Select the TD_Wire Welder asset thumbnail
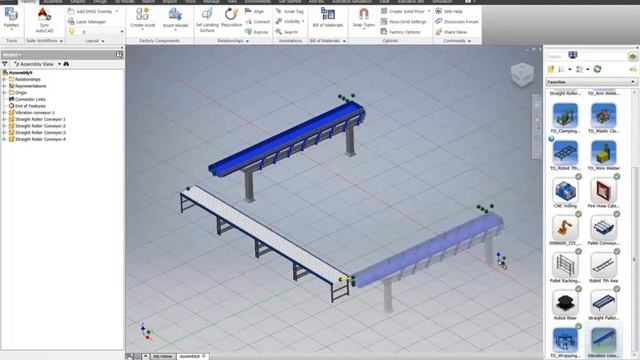640x360 pixels. [x=603, y=154]
